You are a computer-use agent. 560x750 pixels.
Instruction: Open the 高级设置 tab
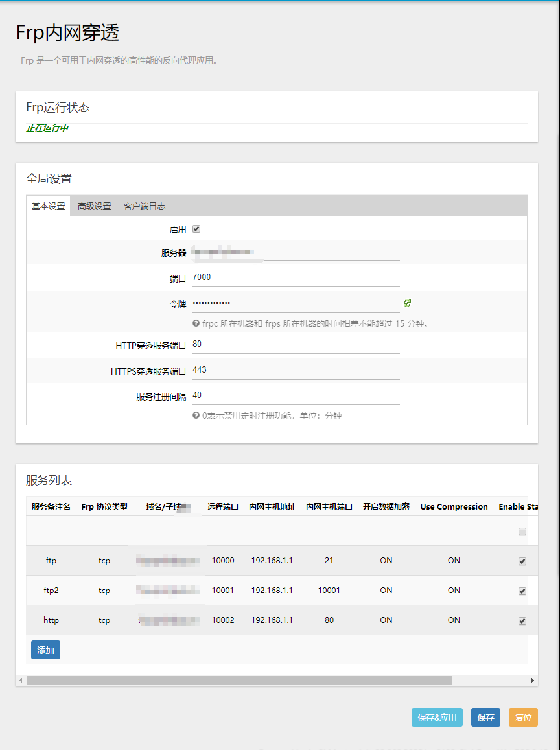(94, 206)
